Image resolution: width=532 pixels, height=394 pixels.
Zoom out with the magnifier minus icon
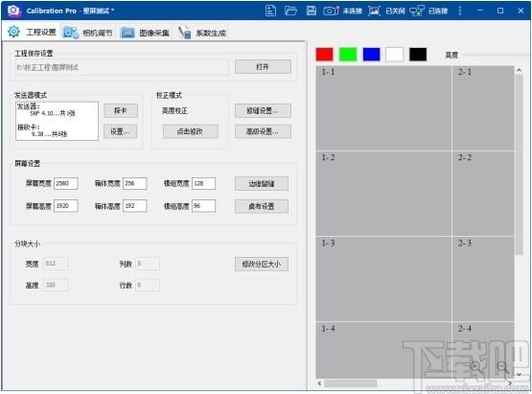click(502, 366)
